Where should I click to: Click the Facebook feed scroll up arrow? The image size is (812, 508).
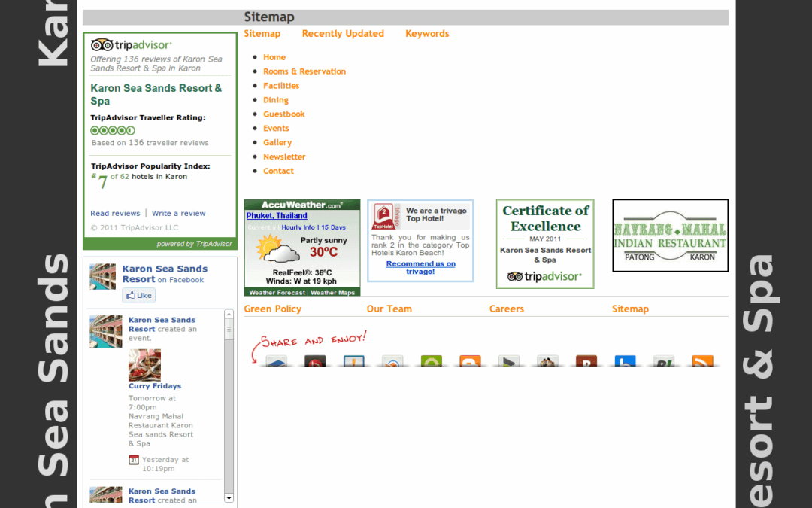click(229, 314)
